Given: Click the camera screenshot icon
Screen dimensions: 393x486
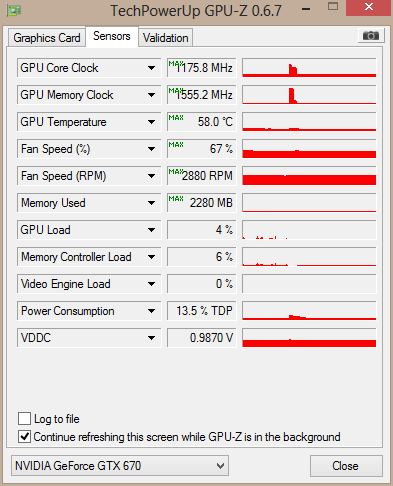Looking at the screenshot, I should [371, 35].
